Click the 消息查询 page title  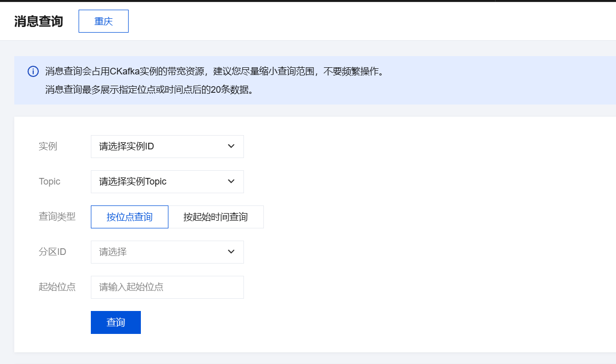coord(39,21)
